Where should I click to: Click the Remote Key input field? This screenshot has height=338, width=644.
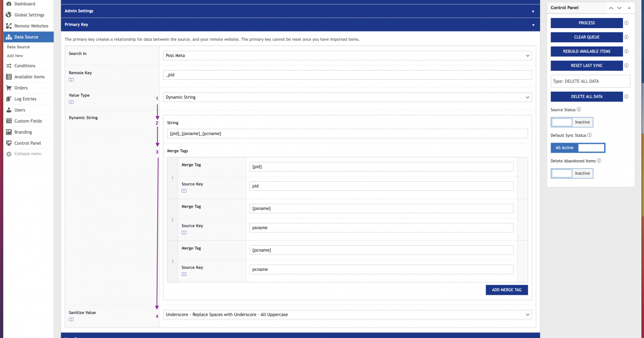pos(348,75)
